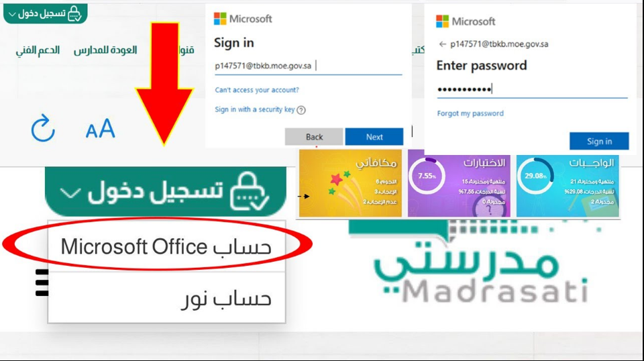Click the small padlock icon at top left
The width and height of the screenshot is (644, 361).
[x=74, y=13]
